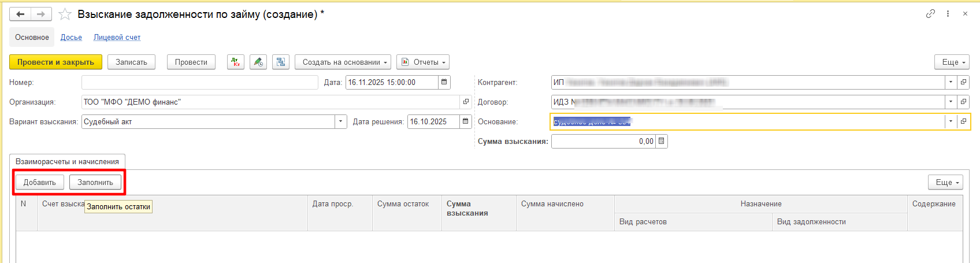The height and width of the screenshot is (263, 980).
Task: Expand the Отчеты dropdown menu
Action: click(x=423, y=62)
